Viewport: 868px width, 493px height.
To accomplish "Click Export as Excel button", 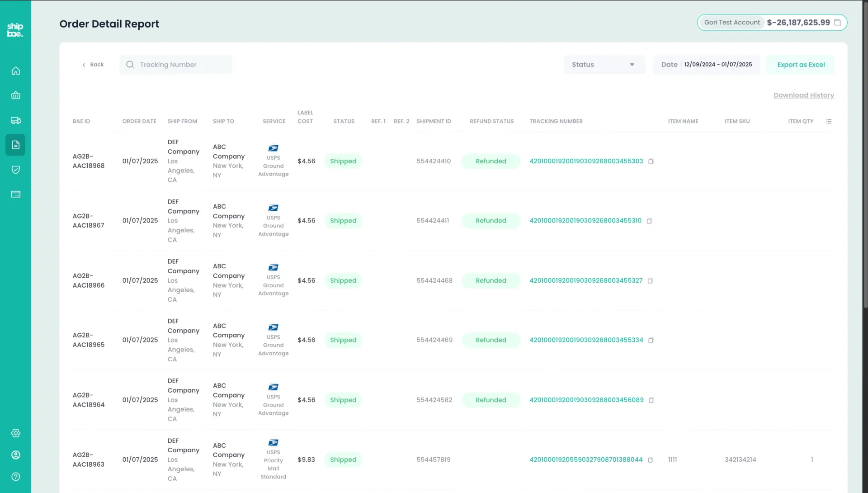I will pos(801,65).
